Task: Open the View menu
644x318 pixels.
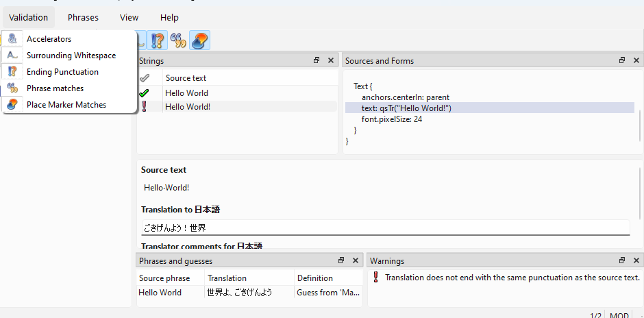Action: [129, 18]
